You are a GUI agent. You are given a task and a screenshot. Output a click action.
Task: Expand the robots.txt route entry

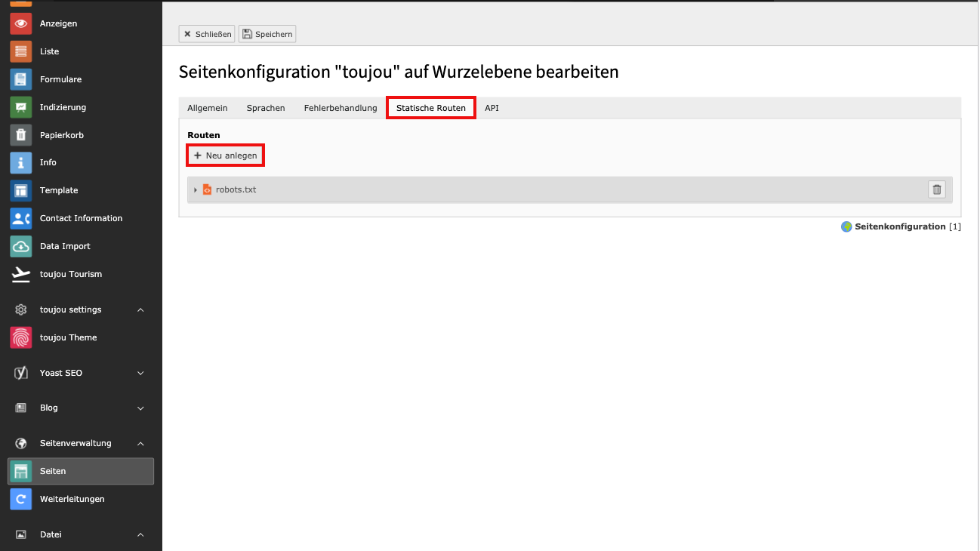196,189
